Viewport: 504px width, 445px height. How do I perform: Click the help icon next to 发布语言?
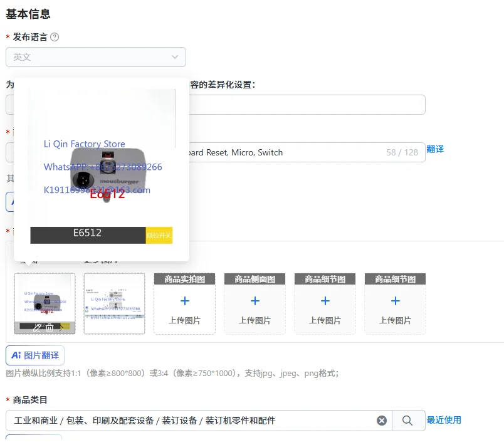coord(55,37)
